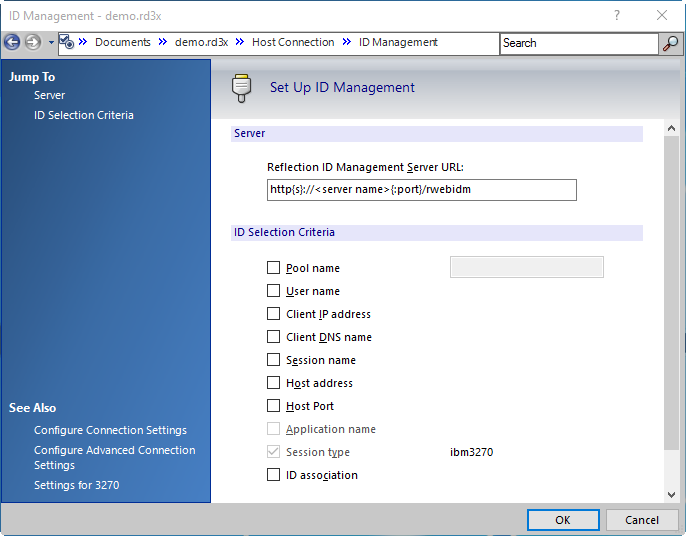Check the User name option
Image resolution: width=686 pixels, height=536 pixels.
pyautogui.click(x=274, y=291)
